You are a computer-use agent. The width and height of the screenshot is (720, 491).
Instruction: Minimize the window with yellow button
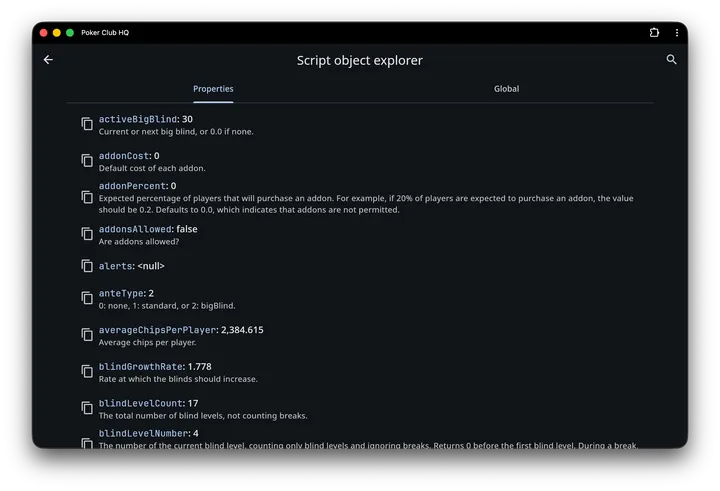(x=57, y=33)
